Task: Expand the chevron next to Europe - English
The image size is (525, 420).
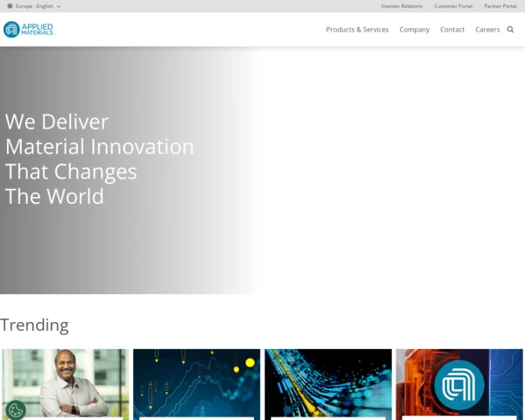Action: [59, 6]
